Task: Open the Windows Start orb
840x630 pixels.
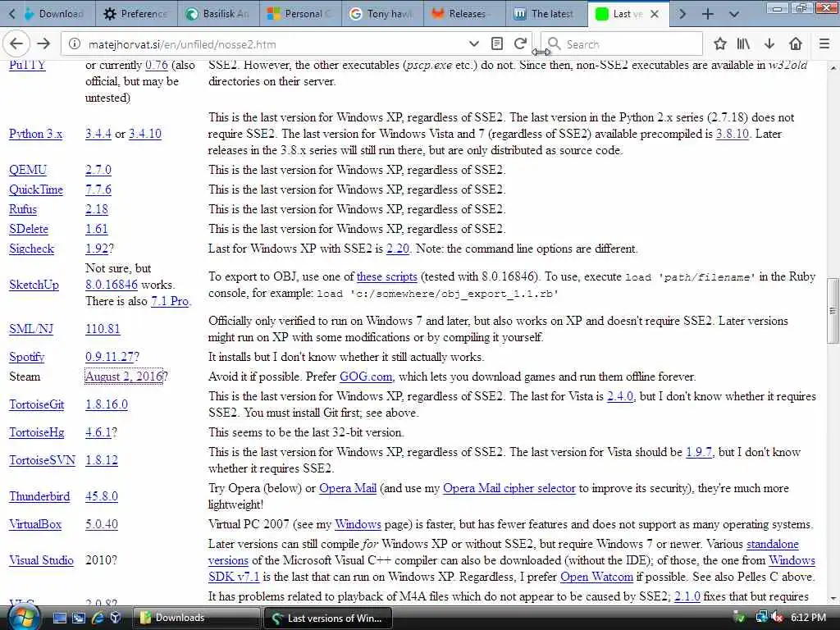Action: pos(23,618)
